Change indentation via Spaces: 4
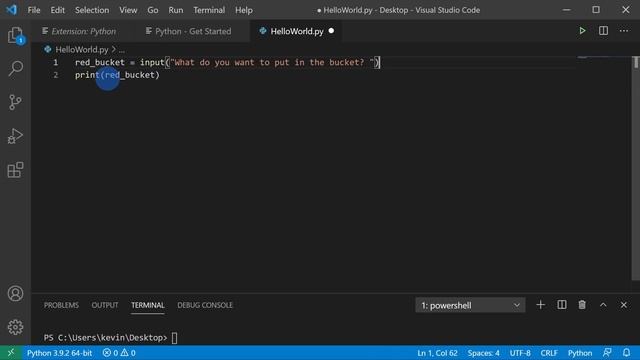Screen dimensions: 640x360 tap(484, 353)
